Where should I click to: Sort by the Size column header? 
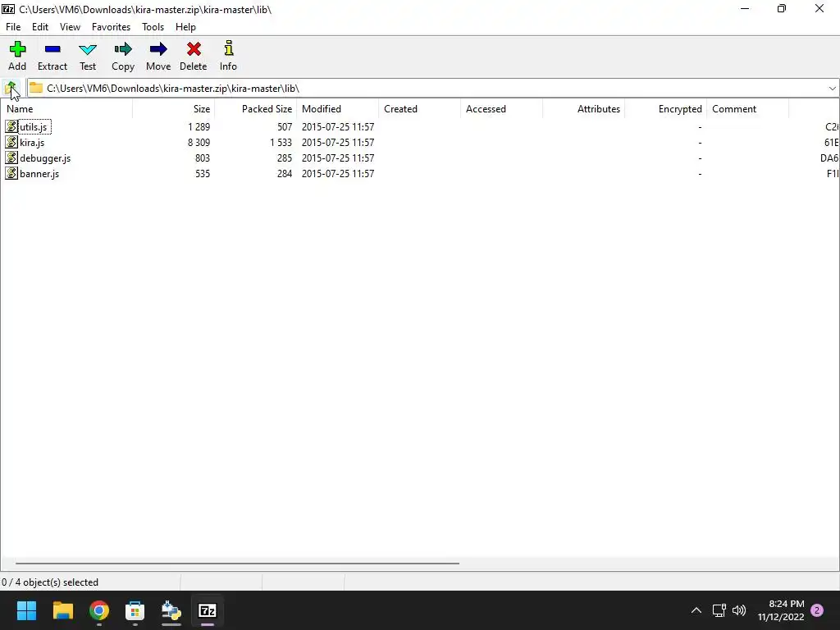coord(174,109)
